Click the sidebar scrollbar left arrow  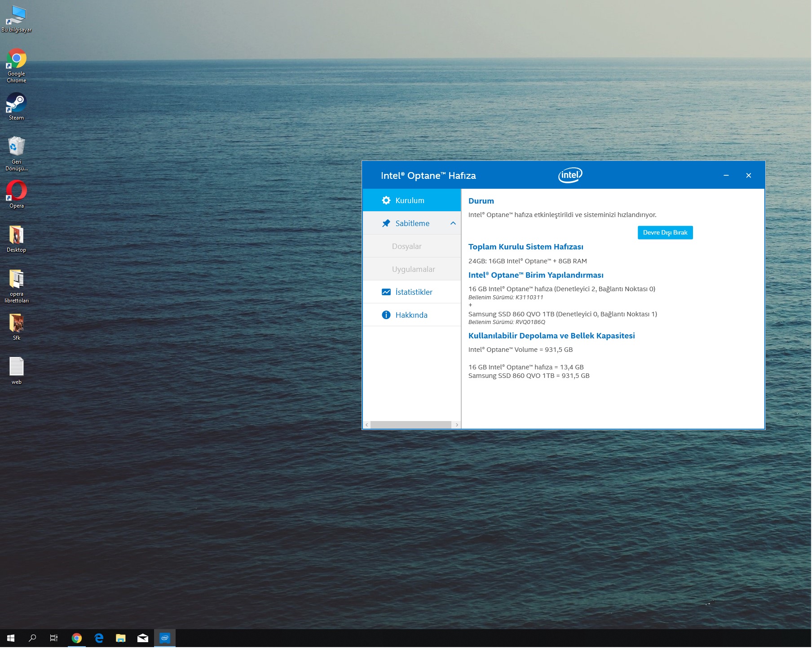(367, 425)
